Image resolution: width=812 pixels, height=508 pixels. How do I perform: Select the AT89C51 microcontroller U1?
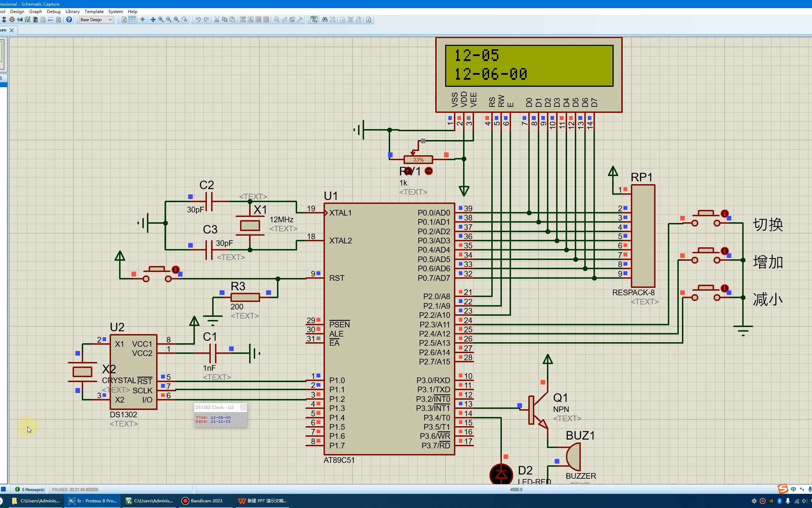(x=389, y=329)
